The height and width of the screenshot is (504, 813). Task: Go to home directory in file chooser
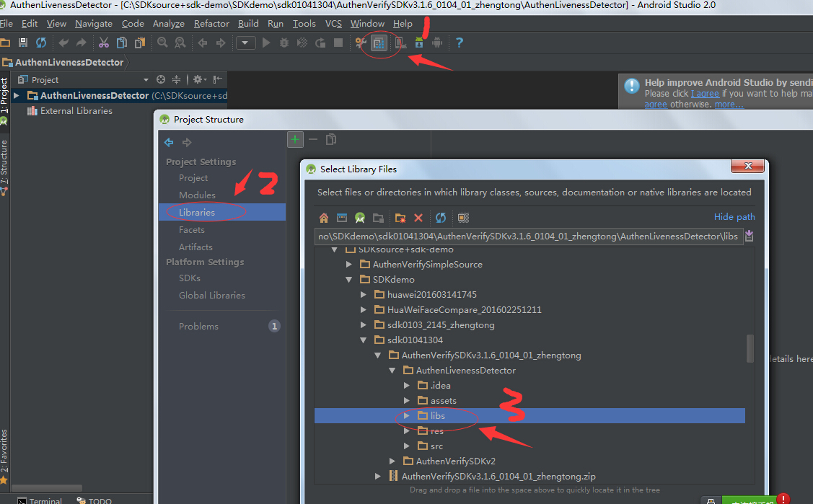324,218
